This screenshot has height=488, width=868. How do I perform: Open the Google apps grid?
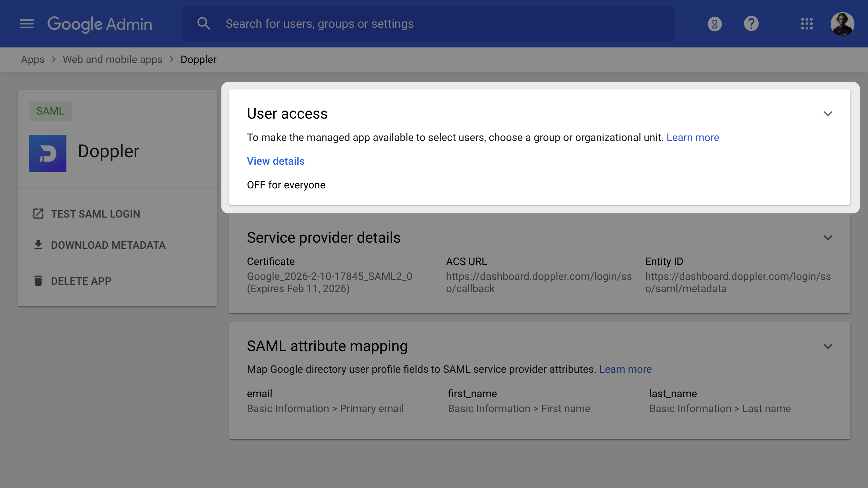(x=807, y=24)
